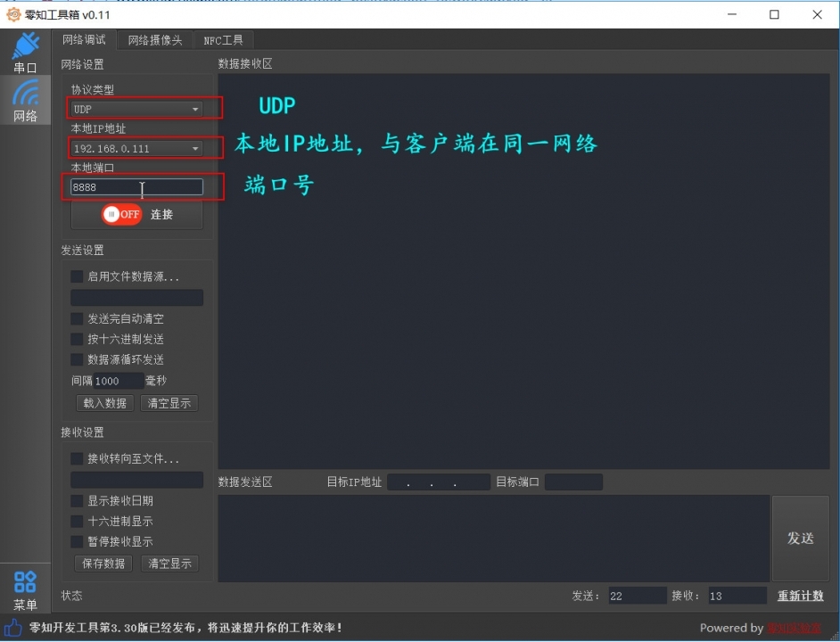Select the 网络 network sidebar icon

point(25,101)
